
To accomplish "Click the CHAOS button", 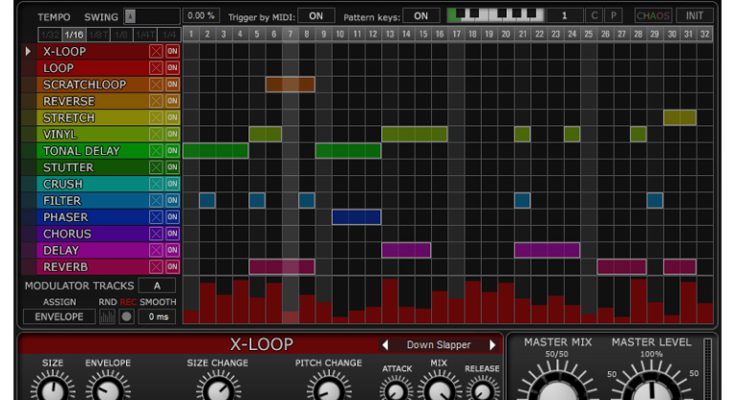I will click(x=653, y=16).
